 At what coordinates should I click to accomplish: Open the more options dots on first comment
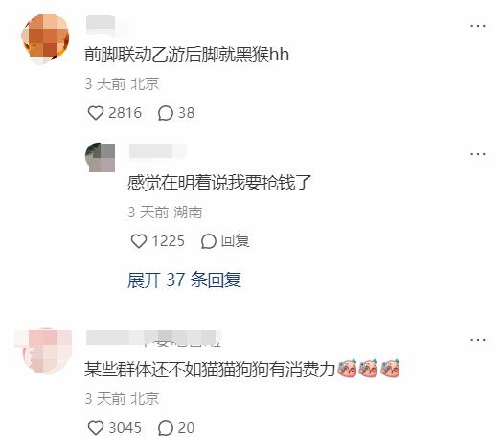(x=478, y=26)
